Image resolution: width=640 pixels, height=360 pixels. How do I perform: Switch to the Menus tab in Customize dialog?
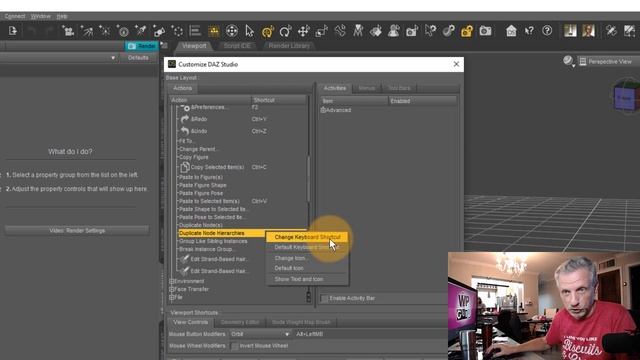click(x=367, y=88)
